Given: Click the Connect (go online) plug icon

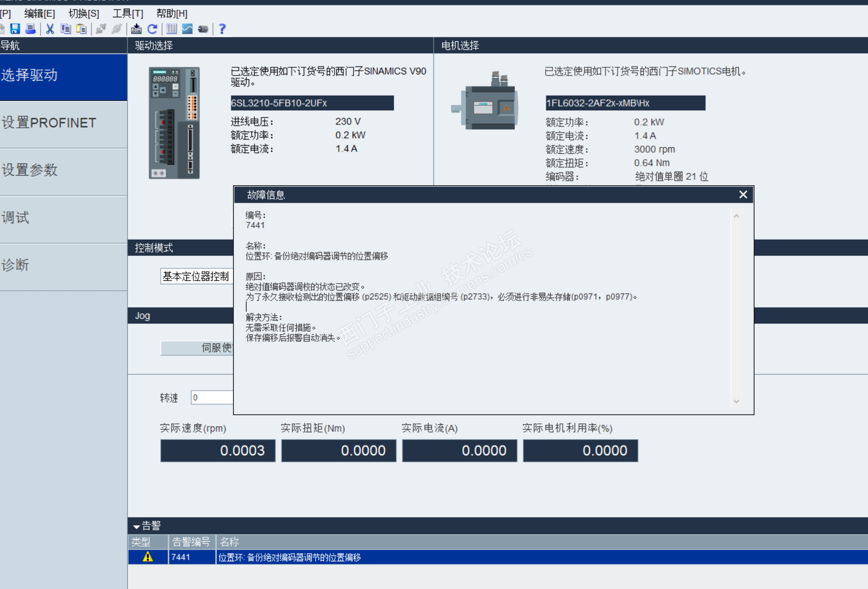Looking at the screenshot, I should click(101, 29).
